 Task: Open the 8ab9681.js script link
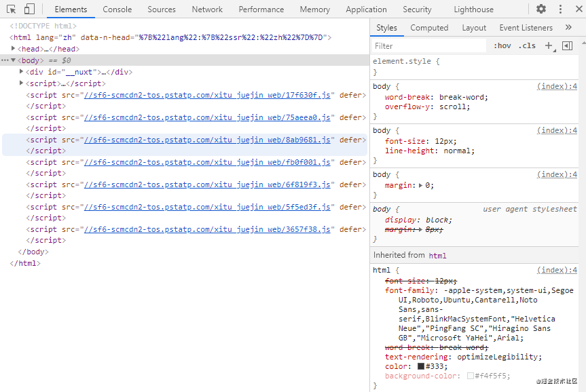point(207,140)
